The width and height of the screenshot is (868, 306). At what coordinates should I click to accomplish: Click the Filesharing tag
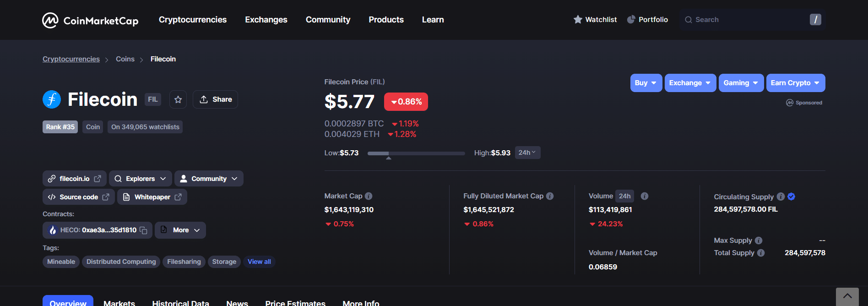pos(184,262)
